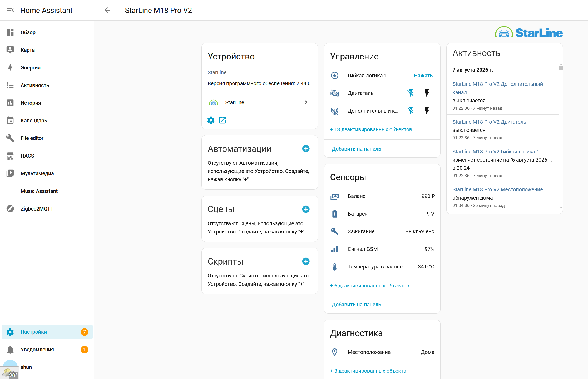Open История in the sidebar
This screenshot has width=588, height=379.
47,103
